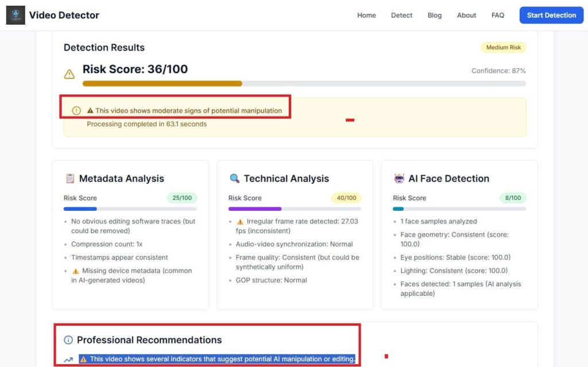Click the info icon beside Professional Recommendations
This screenshot has height=367, width=588.
click(68, 340)
